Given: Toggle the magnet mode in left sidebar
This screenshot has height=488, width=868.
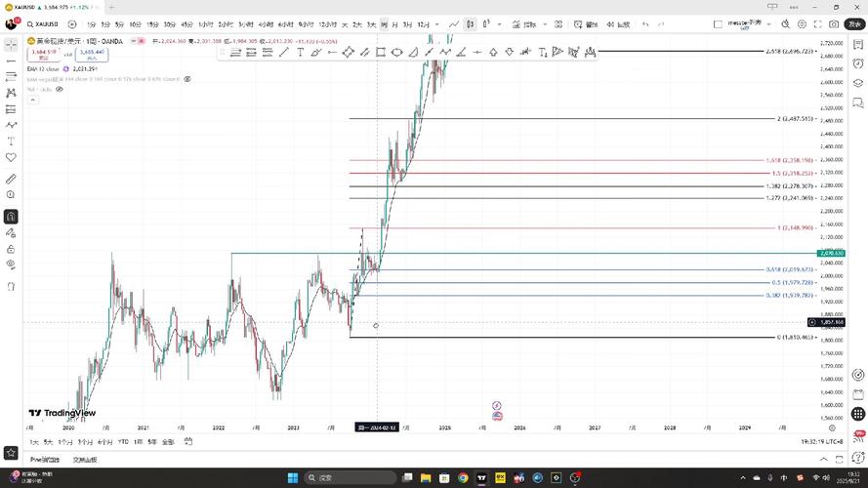Looking at the screenshot, I should tap(11, 217).
